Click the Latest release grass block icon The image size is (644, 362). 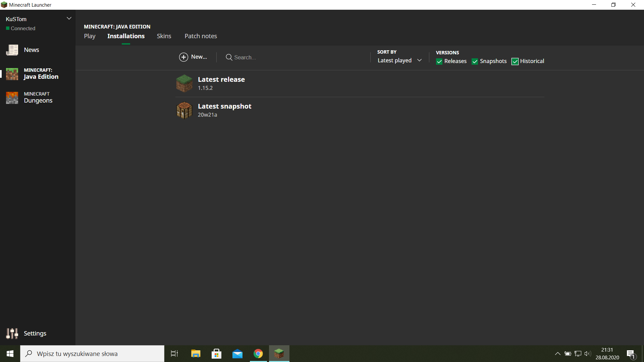(x=184, y=83)
